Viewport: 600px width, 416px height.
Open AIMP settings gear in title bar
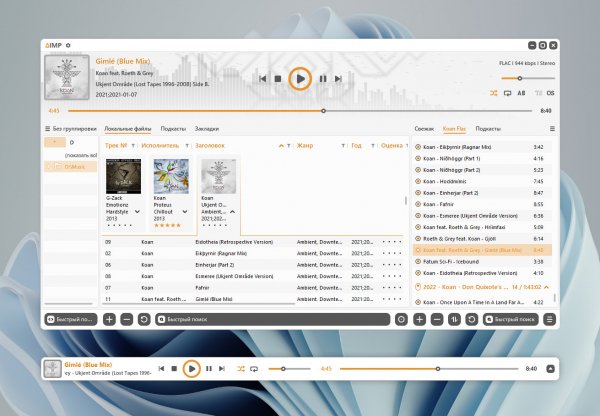point(68,45)
